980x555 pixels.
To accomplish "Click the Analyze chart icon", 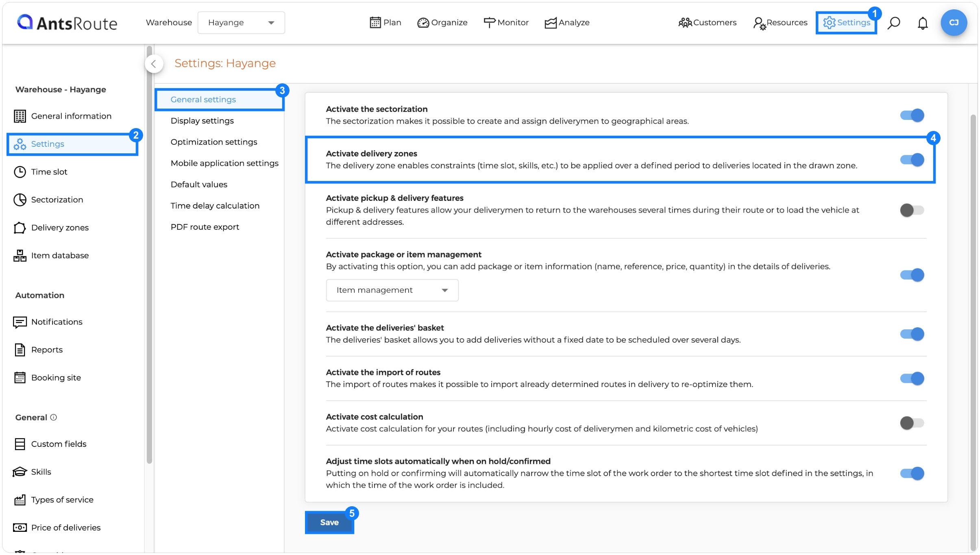I will 550,23.
